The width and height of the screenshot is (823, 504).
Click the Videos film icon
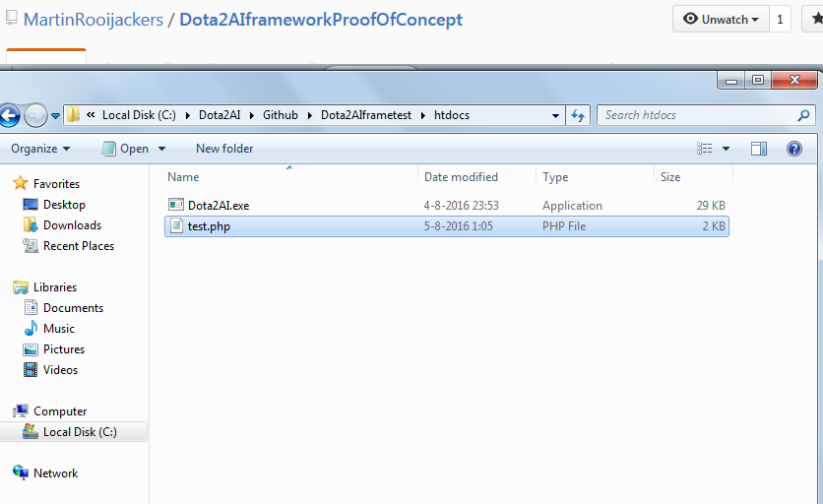[x=31, y=369]
